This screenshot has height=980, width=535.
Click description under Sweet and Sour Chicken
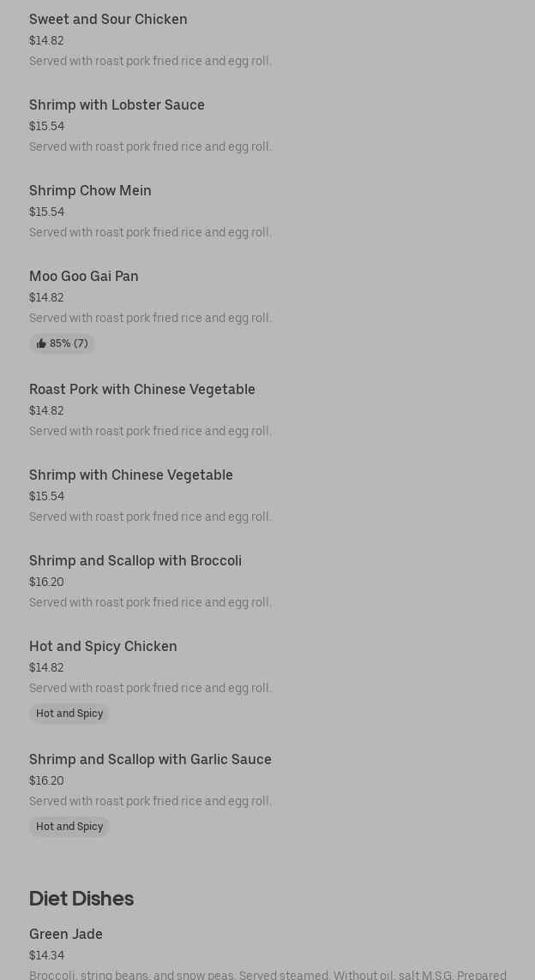pos(150,61)
